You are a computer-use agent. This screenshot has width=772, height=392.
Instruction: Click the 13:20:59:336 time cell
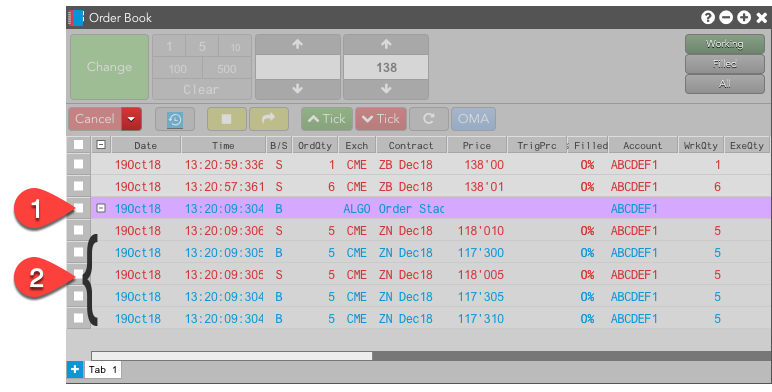point(224,164)
